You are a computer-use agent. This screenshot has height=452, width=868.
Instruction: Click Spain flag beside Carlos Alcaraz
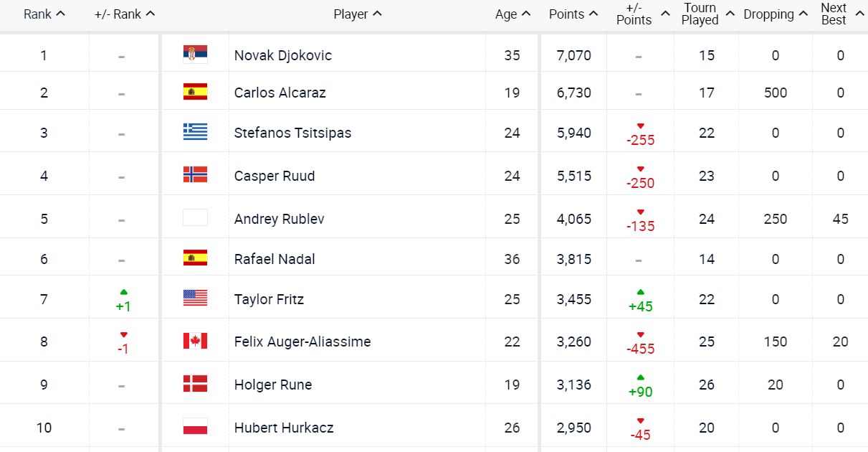[x=195, y=92]
